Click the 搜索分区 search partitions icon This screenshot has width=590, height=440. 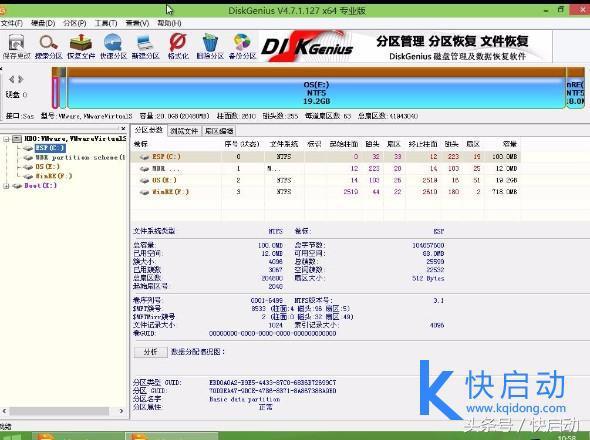(49, 46)
